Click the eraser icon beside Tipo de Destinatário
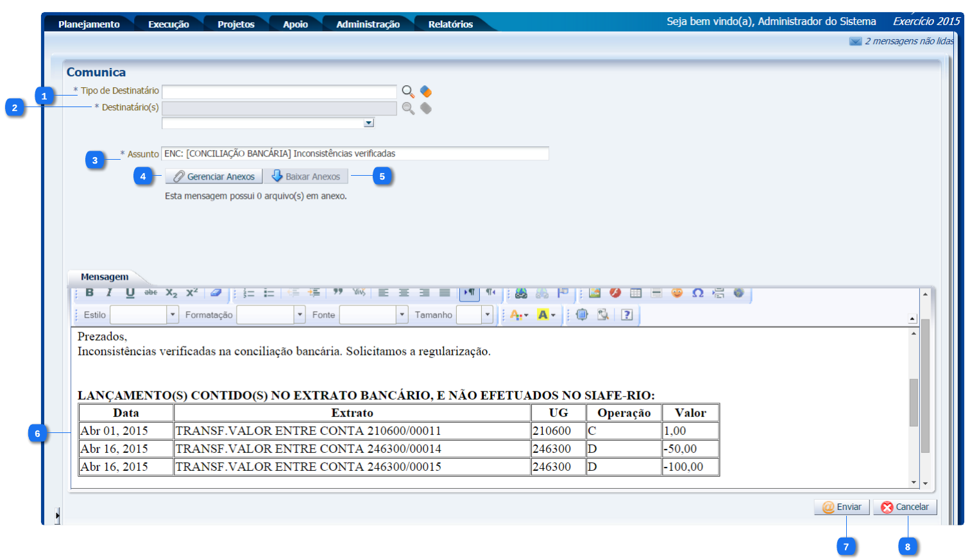Screen dimensions: 970x560 tap(426, 91)
